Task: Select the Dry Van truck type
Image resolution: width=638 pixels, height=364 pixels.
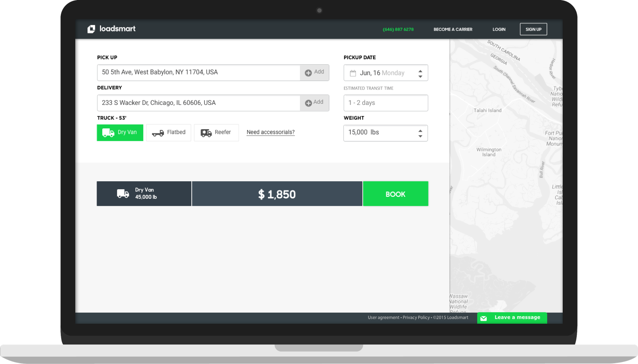Action: click(120, 133)
